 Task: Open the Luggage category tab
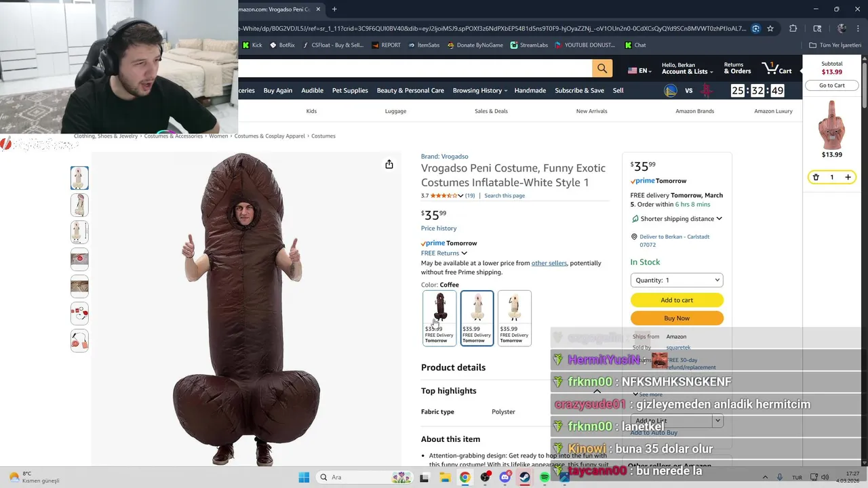395,111
